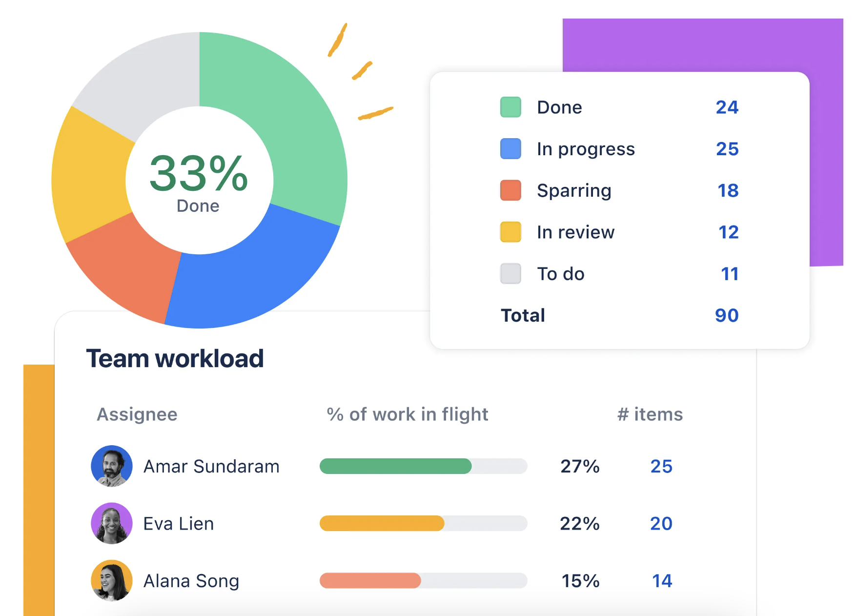Click the 33% value in donut center
The height and width of the screenshot is (616, 857).
199,173
